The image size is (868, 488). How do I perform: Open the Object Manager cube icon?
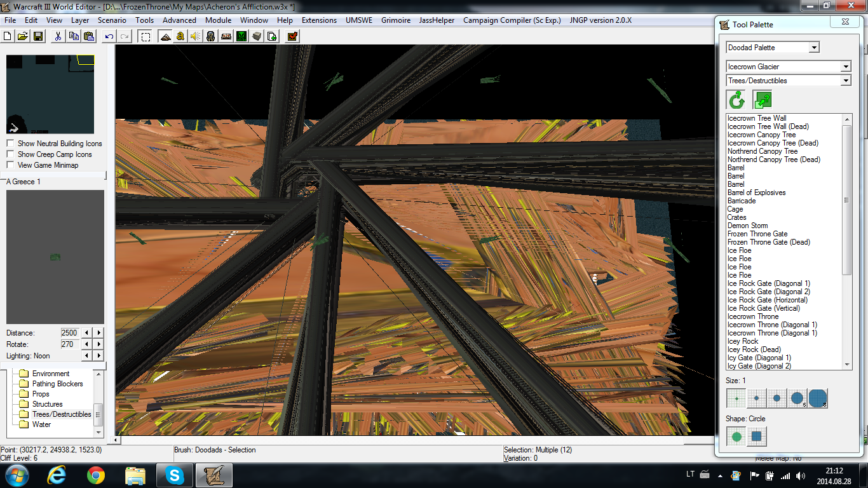click(x=257, y=36)
